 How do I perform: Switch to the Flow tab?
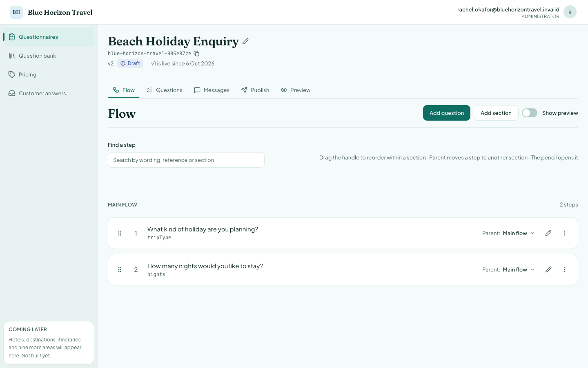(124, 90)
